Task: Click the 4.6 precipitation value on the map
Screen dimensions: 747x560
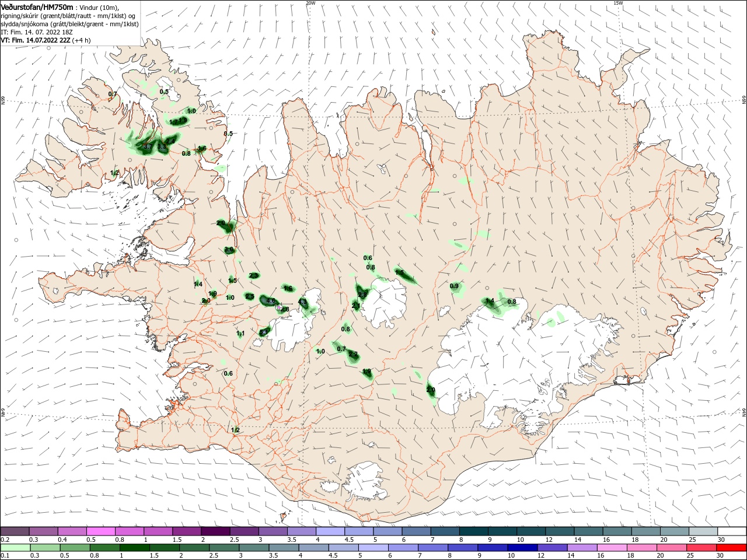Action: point(271,301)
